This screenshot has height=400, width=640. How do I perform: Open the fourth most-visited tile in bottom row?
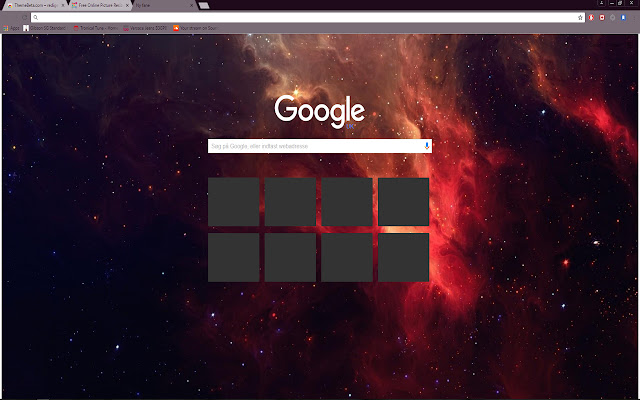[x=404, y=257]
